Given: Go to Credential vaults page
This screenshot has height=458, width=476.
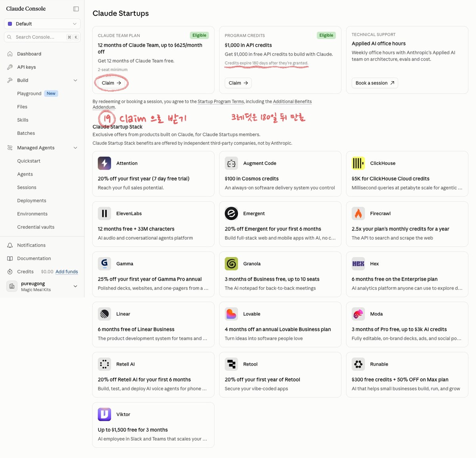Looking at the screenshot, I should [x=36, y=227].
